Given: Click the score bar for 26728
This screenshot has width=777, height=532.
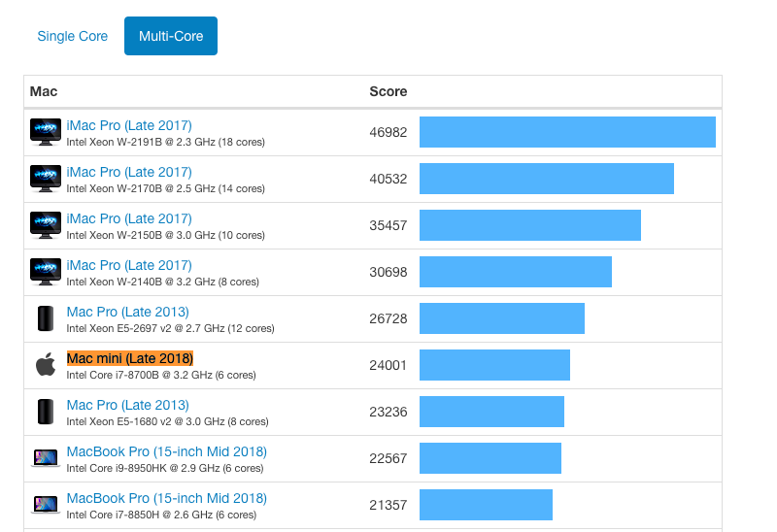Looking at the screenshot, I should (x=502, y=318).
